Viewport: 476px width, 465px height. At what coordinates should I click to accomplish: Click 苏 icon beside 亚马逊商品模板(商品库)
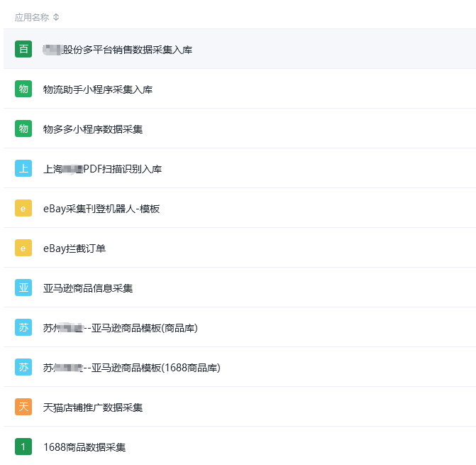click(23, 327)
